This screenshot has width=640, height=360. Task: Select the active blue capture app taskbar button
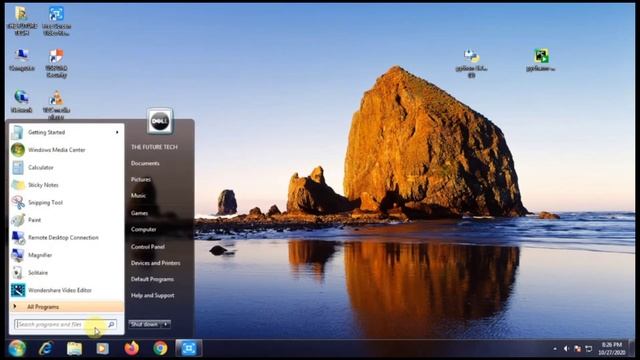pyautogui.click(x=189, y=349)
